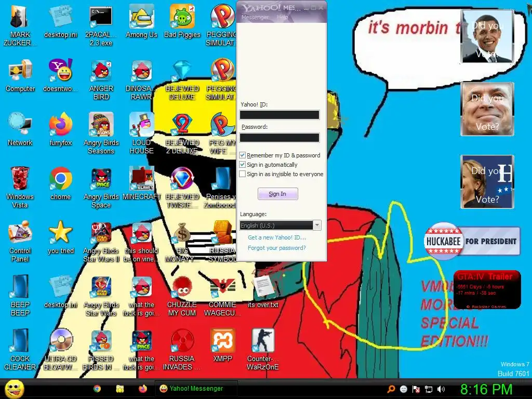Open Counter- WaRzOnE shortcut
Viewport: 532px width, 399px height.
263,349
